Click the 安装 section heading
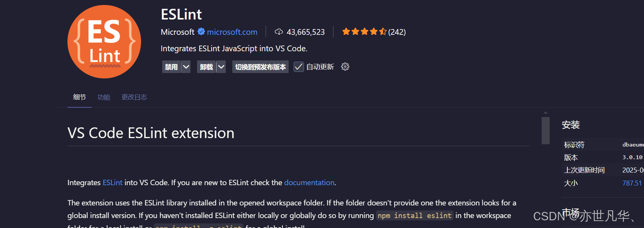The image size is (644, 228). click(571, 125)
